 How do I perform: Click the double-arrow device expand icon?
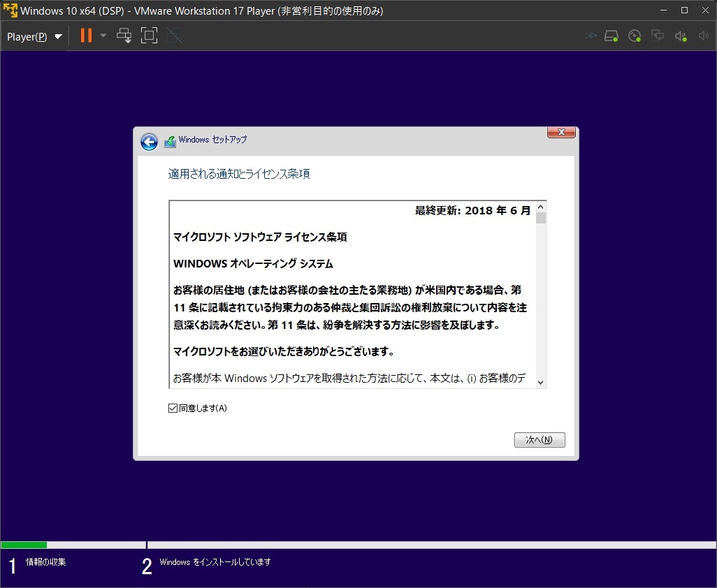tap(591, 36)
